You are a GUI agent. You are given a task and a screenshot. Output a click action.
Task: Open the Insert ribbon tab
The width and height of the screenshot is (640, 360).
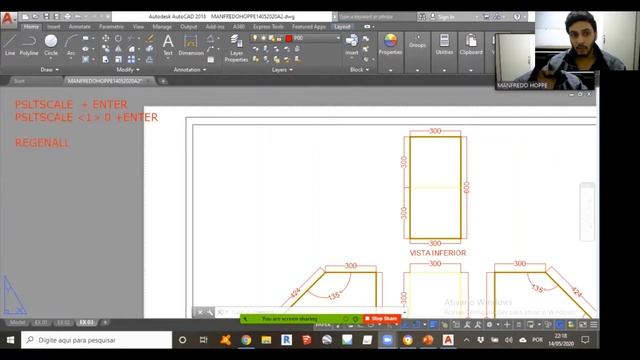pos(53,27)
